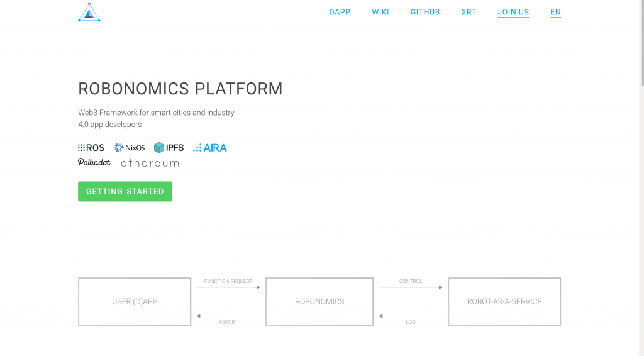Select the USER (D)APP diagram box

[135, 302]
